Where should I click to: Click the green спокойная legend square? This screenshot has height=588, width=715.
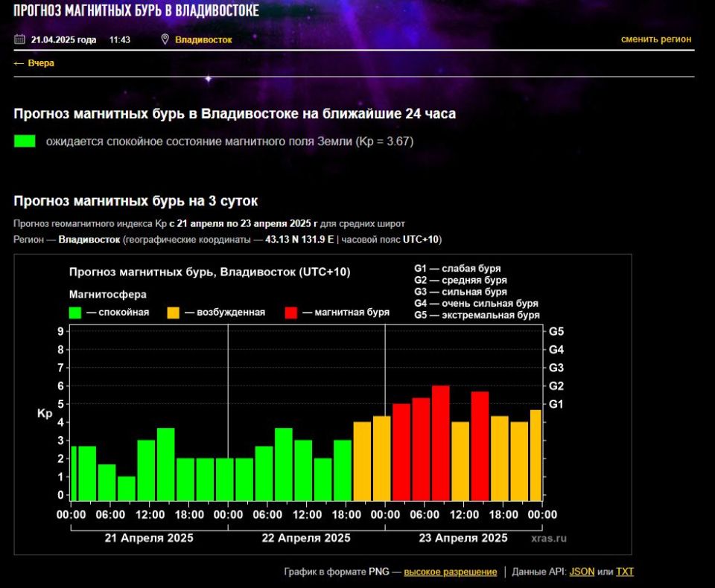[75, 313]
